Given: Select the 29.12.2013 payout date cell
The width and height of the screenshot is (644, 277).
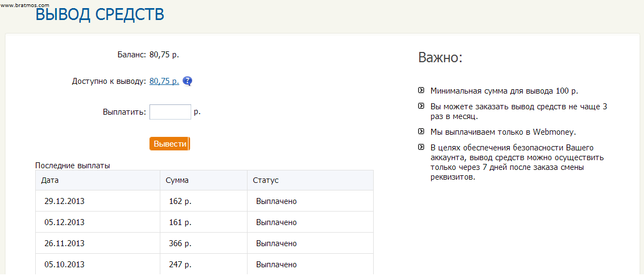Looking at the screenshot, I should click(x=64, y=201).
